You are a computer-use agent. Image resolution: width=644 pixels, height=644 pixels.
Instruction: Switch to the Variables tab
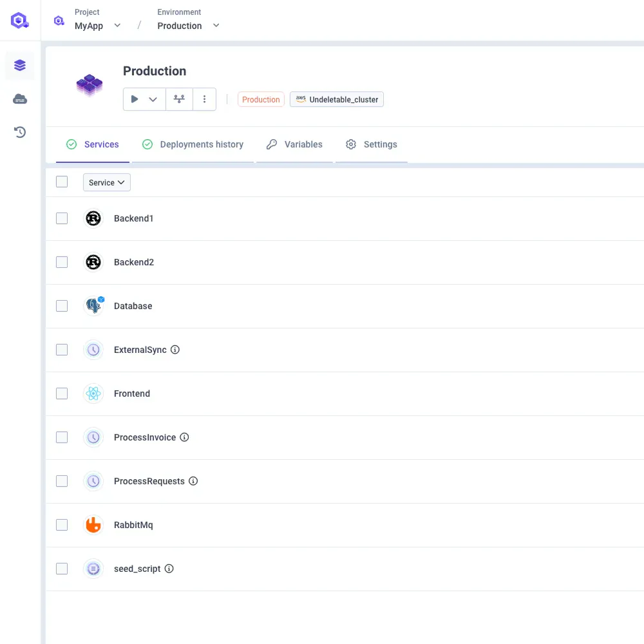pos(294,144)
